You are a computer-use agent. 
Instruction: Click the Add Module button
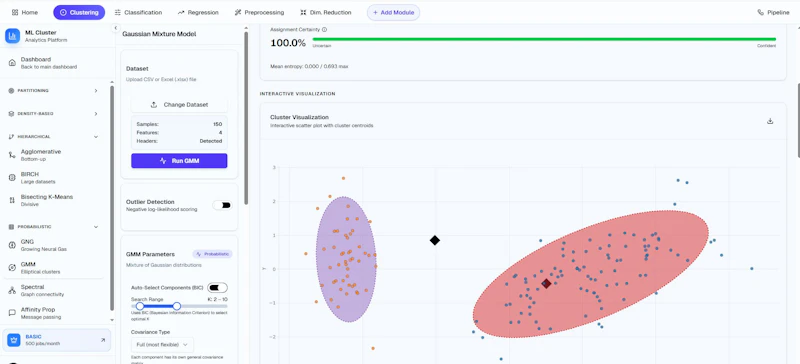(393, 12)
